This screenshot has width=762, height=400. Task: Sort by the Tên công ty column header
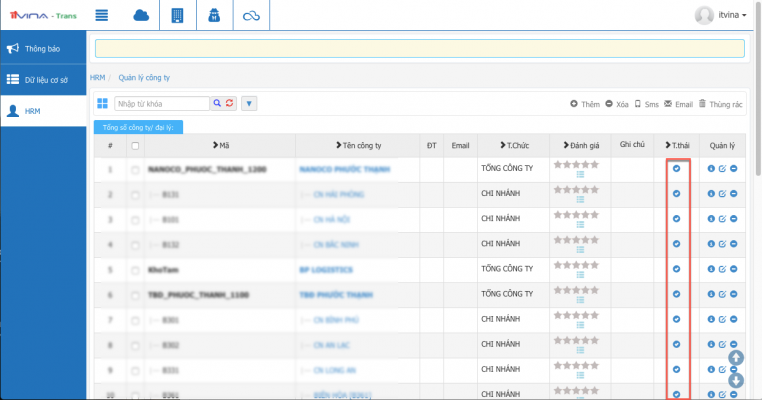pos(360,146)
